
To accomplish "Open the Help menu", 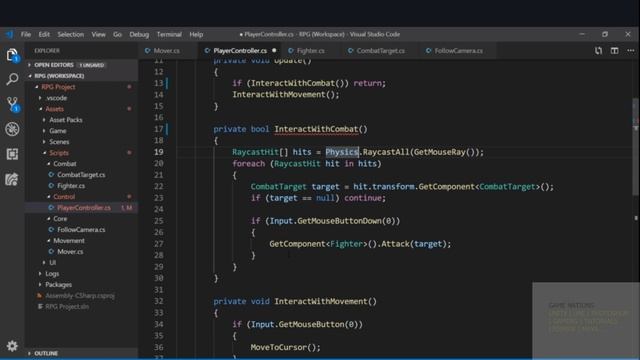I will point(196,34).
